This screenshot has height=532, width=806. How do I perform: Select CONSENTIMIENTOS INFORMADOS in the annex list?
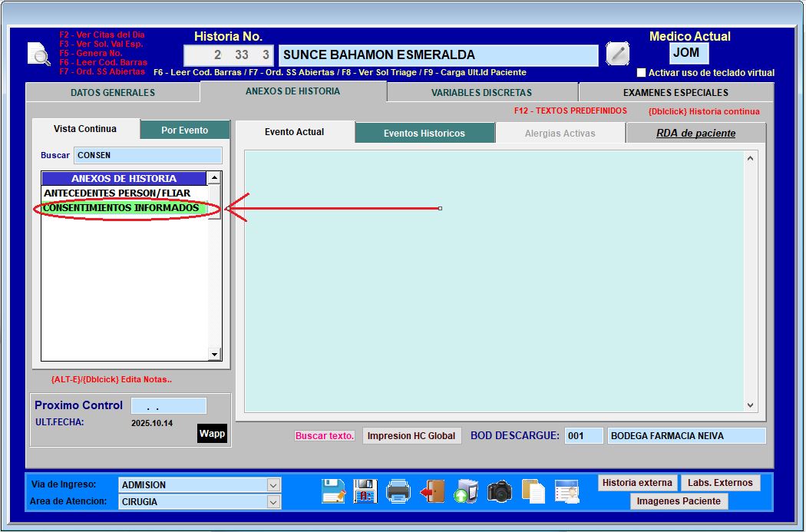124,208
